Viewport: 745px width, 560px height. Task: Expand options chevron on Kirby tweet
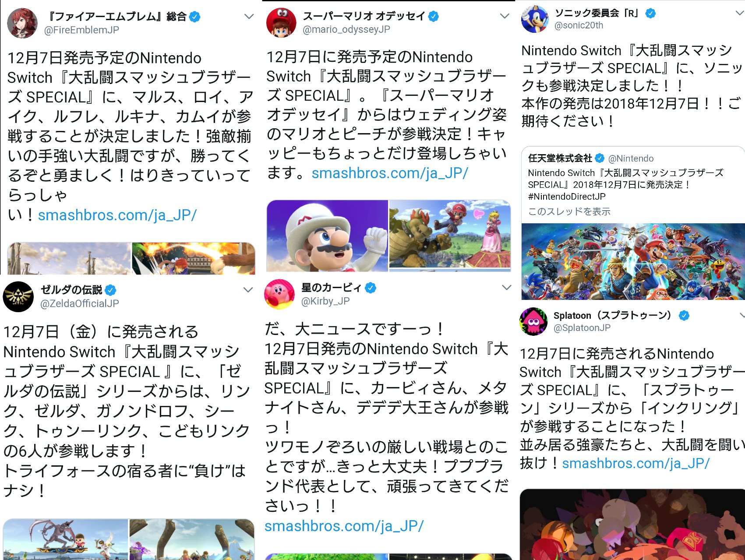click(x=507, y=288)
